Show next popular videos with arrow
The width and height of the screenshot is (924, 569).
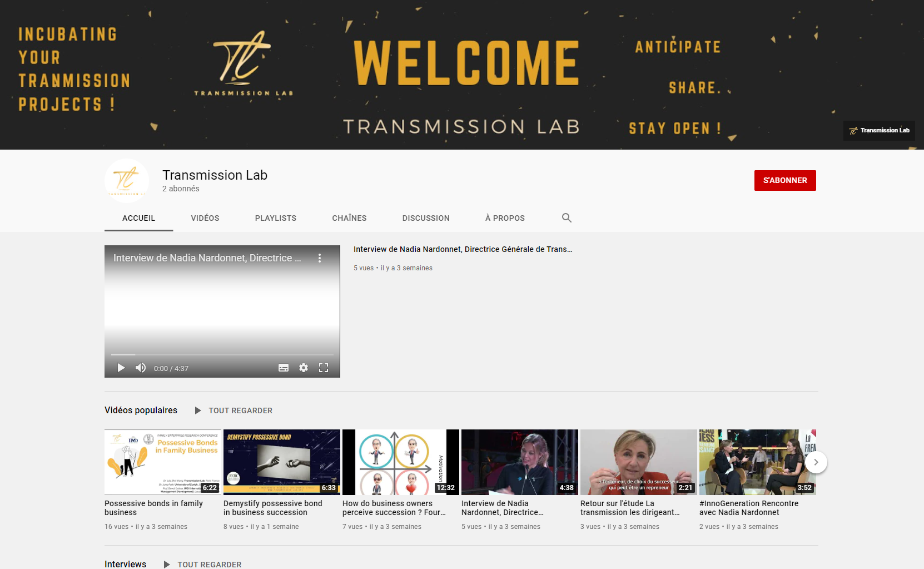[x=816, y=462]
